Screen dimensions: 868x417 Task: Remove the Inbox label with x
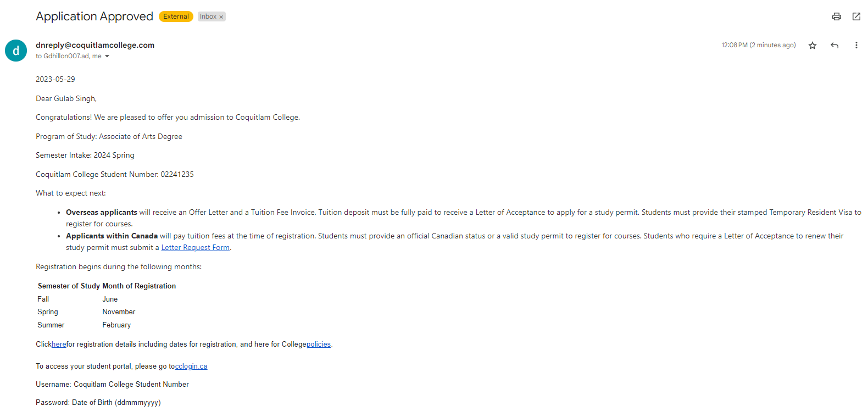221,17
